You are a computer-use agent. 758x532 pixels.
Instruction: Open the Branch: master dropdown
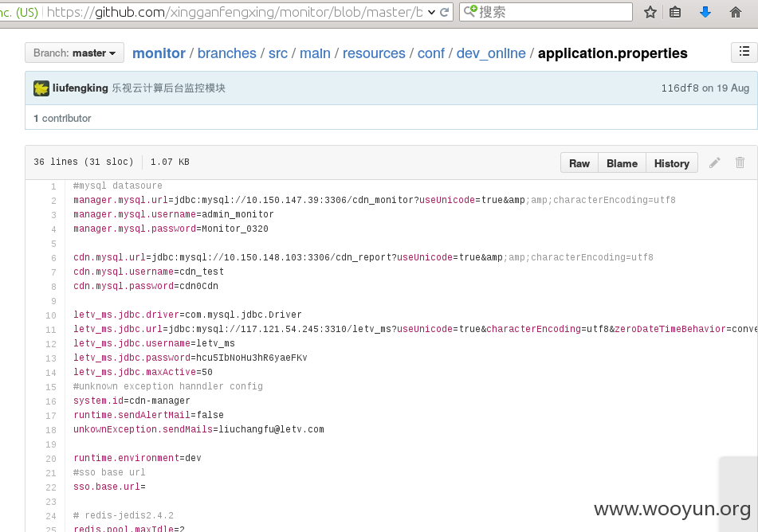click(x=74, y=53)
